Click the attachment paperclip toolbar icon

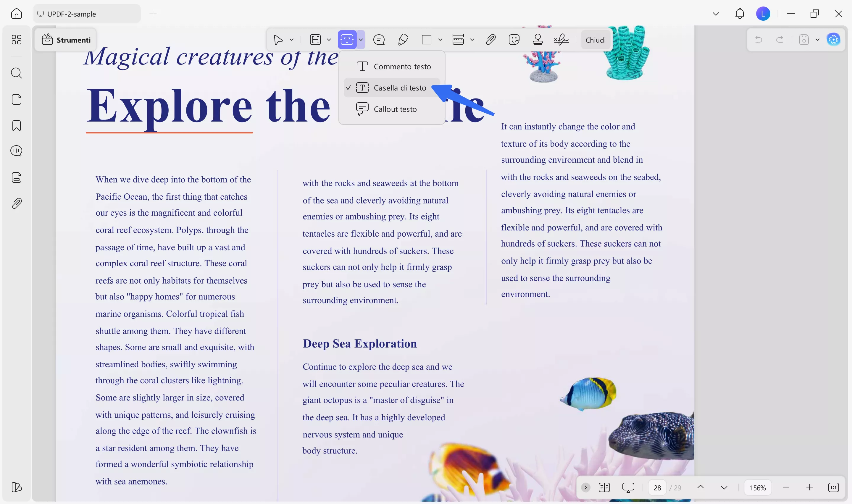click(490, 40)
